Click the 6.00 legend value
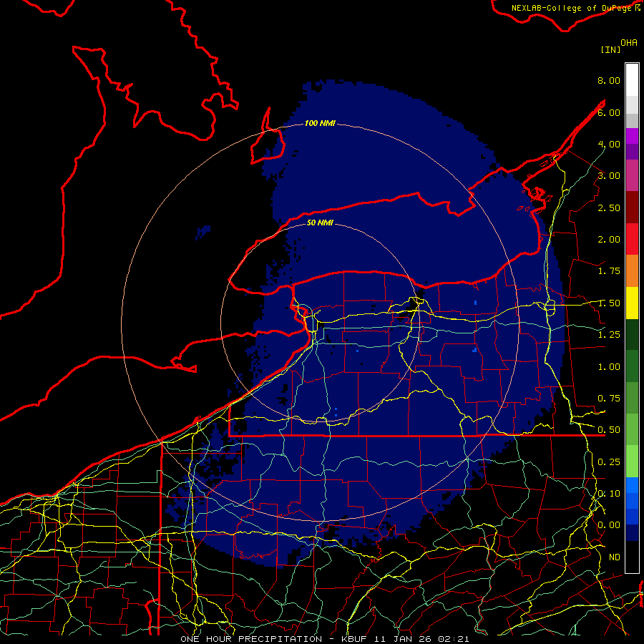Viewport: 644px width, 644px height. (x=609, y=112)
